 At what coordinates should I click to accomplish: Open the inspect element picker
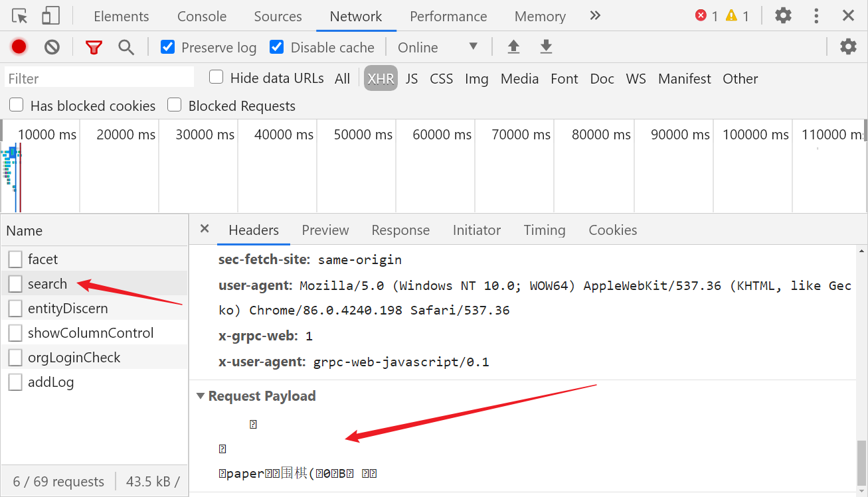pyautogui.click(x=20, y=16)
